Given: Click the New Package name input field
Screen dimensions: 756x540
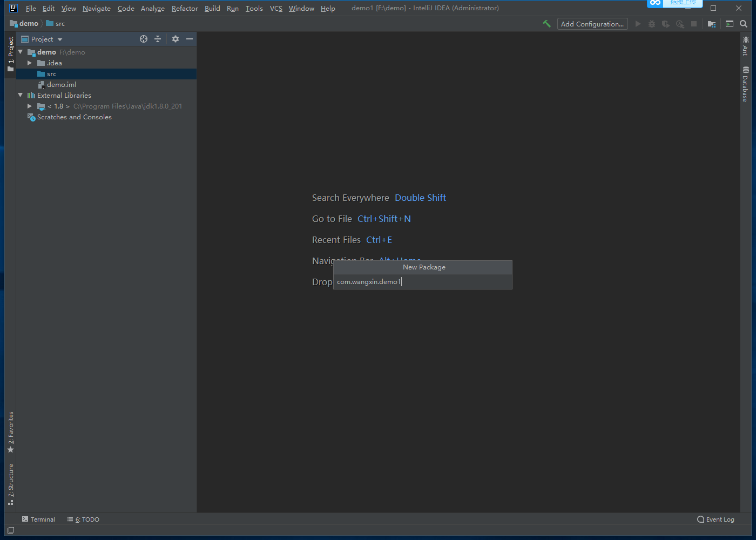Looking at the screenshot, I should [423, 282].
